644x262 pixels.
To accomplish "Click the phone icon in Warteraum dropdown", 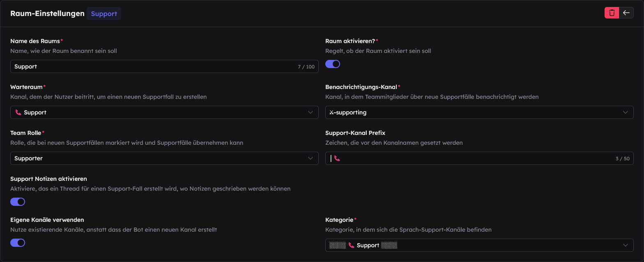I will click(18, 112).
